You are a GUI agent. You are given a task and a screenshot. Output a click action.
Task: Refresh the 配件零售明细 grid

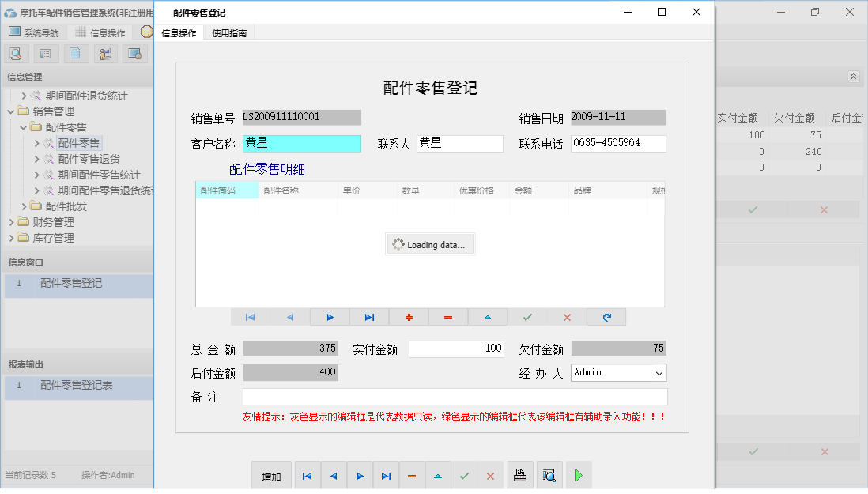point(606,316)
